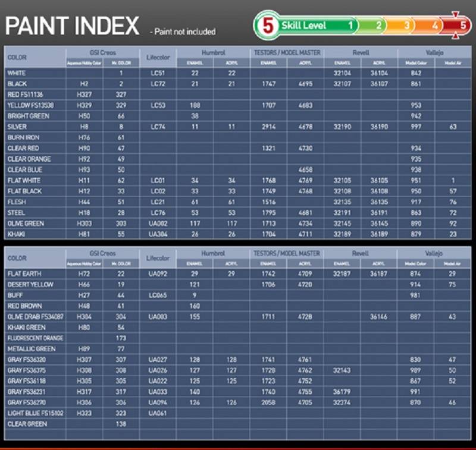
Task: Select the 'OLIVE DRAB FS34087' row label
Action: (x=36, y=317)
